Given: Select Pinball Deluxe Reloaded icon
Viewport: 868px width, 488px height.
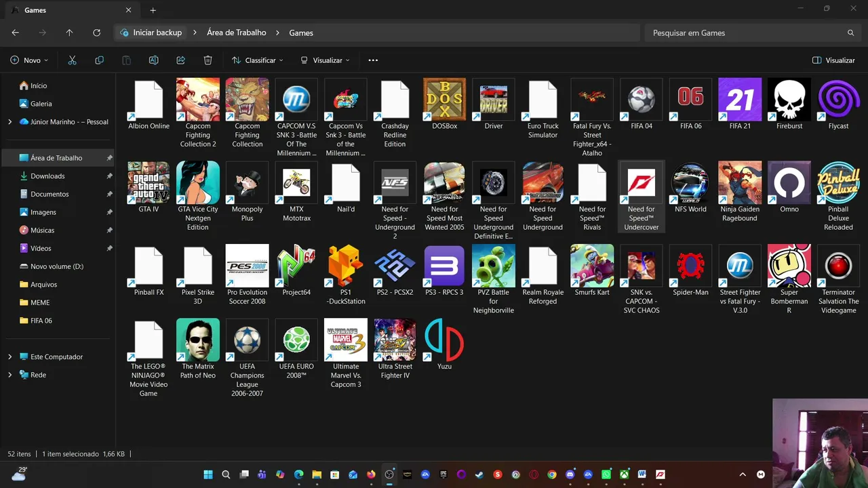Looking at the screenshot, I should click(x=838, y=182).
